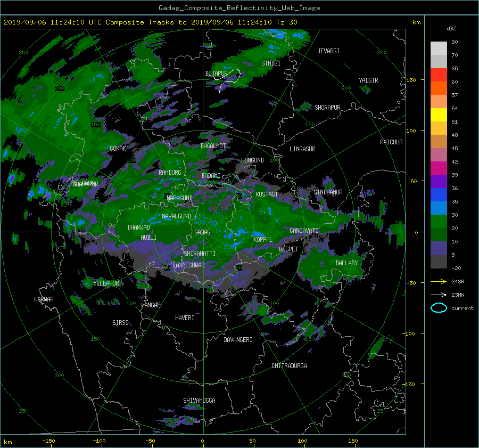
Task: Click the NAVALGUND city label
Action: pos(176,216)
